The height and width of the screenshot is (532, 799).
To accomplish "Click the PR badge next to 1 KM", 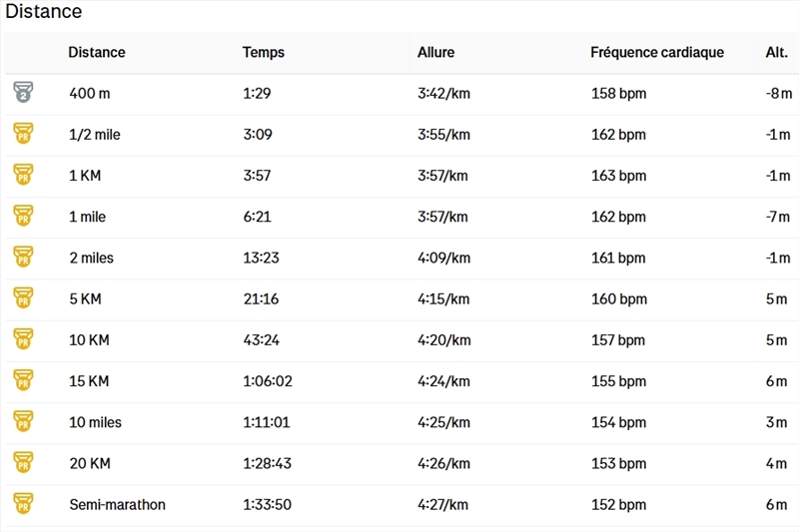I will 23,174.
